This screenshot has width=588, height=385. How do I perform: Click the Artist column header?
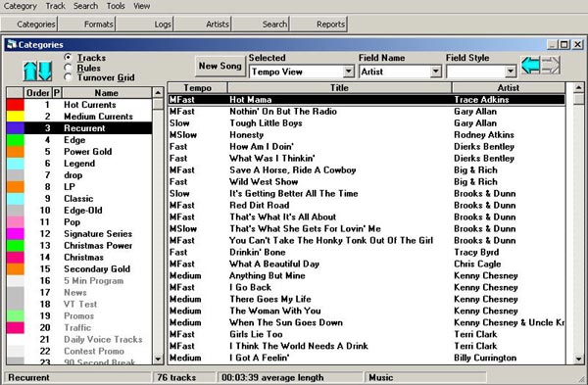click(509, 88)
